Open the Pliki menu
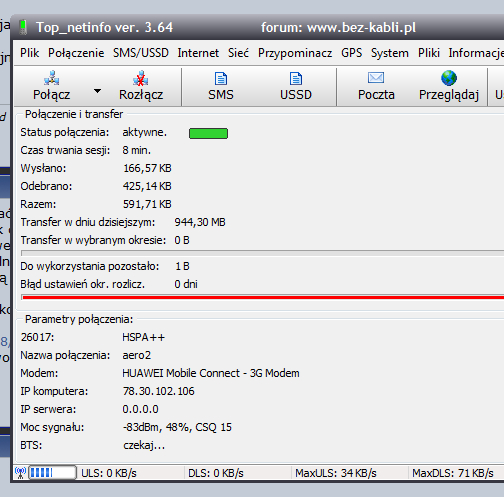Screen dimensions: 504x497 click(x=429, y=53)
